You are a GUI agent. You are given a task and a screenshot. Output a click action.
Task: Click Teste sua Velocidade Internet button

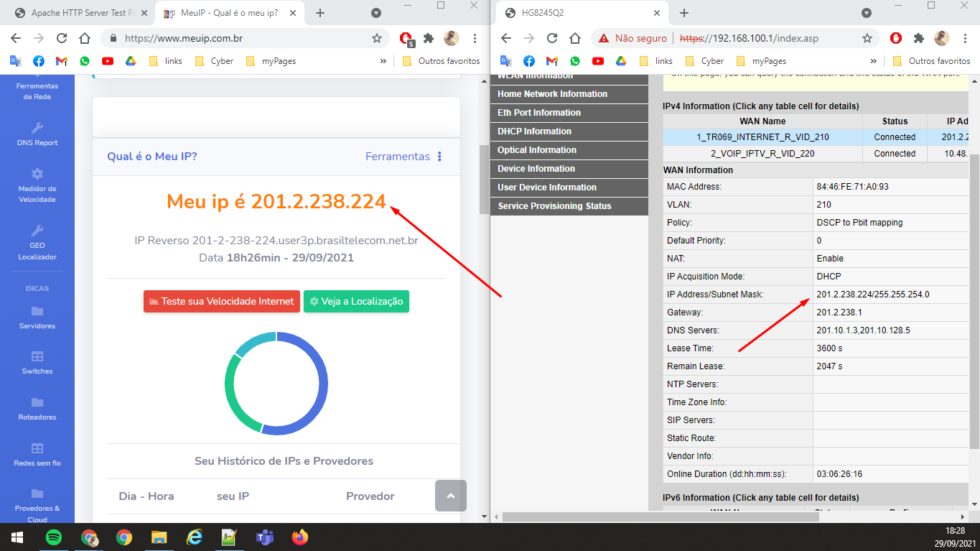(221, 302)
